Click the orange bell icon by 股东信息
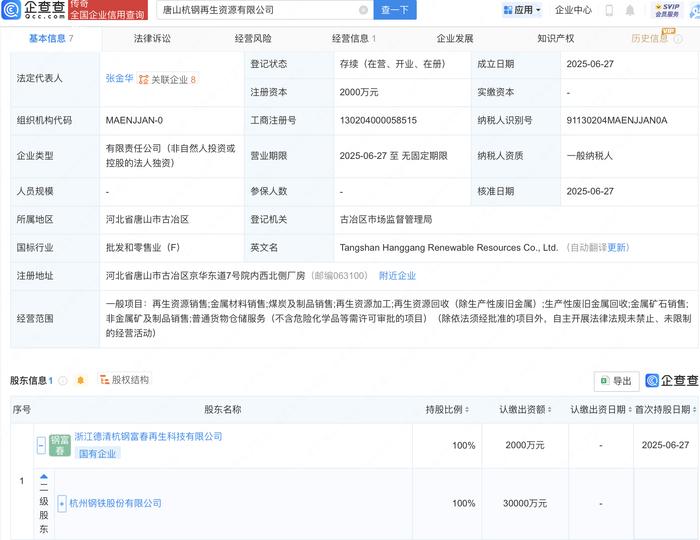The width and height of the screenshot is (700, 540). pyautogui.click(x=80, y=380)
